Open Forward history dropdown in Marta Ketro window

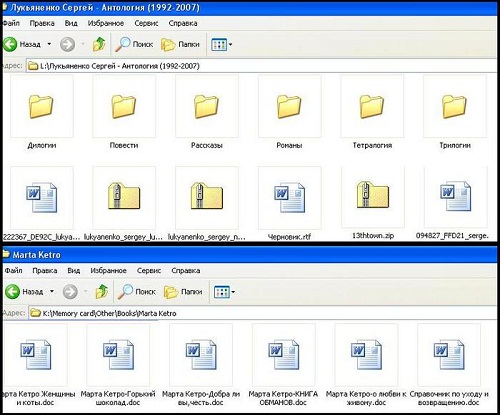click(85, 292)
